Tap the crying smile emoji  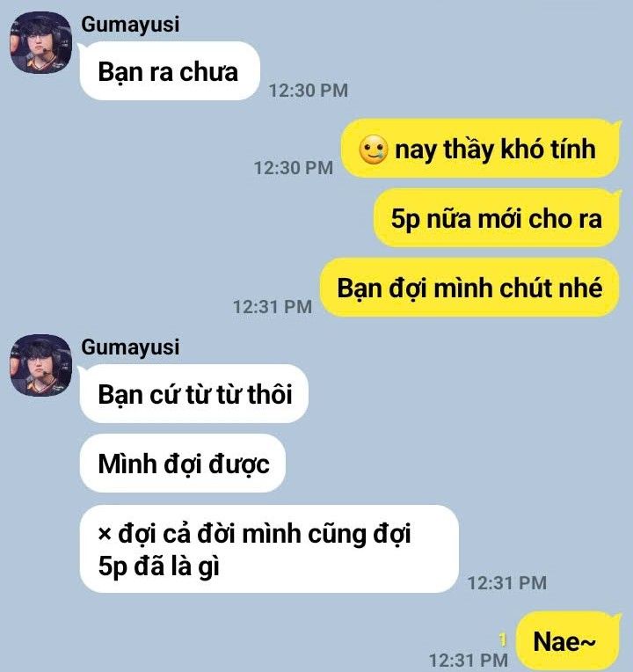pos(374,150)
